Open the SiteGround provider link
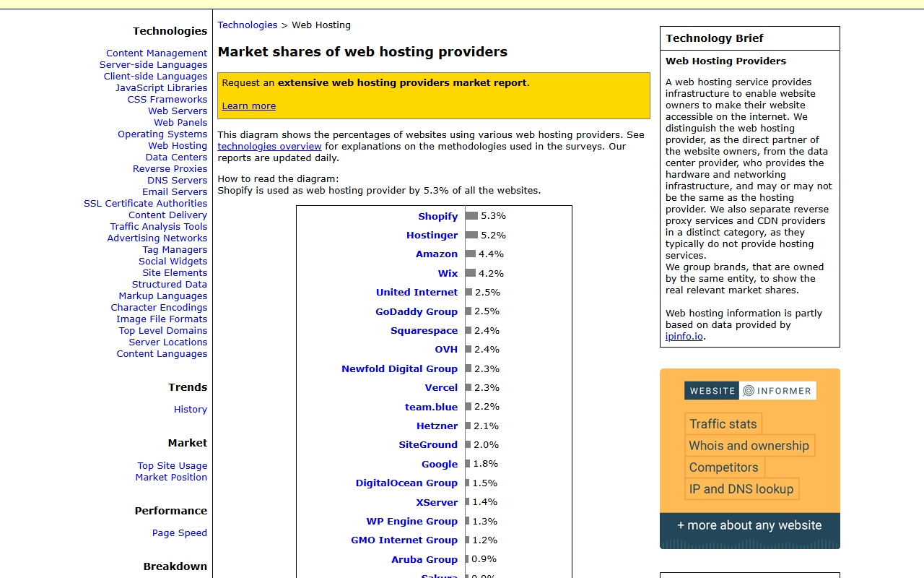The image size is (924, 578). tap(429, 445)
